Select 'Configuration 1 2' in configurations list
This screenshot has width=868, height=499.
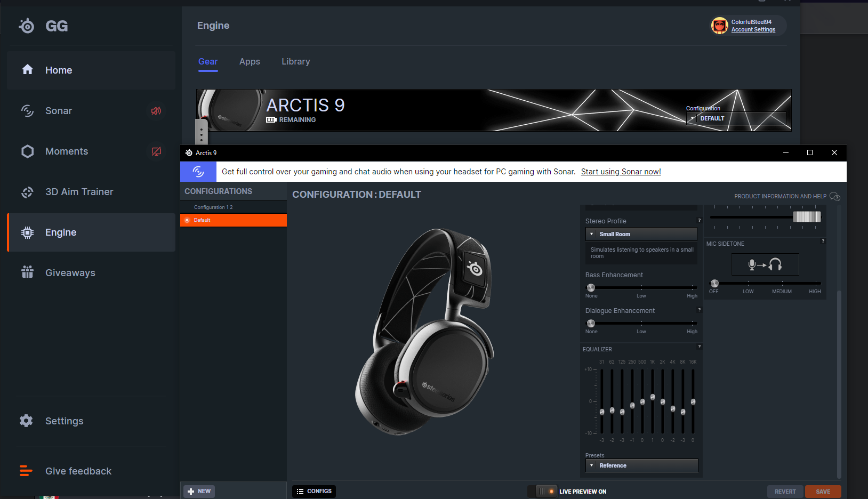coord(234,207)
